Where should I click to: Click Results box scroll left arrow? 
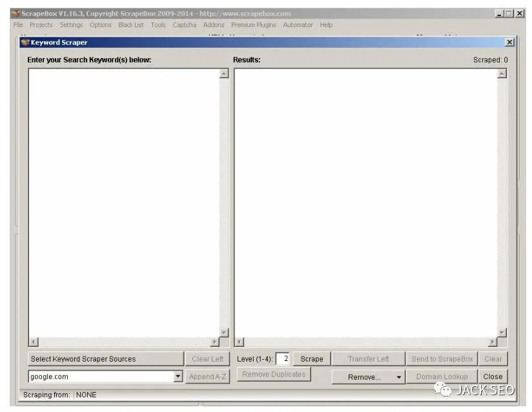(x=239, y=342)
